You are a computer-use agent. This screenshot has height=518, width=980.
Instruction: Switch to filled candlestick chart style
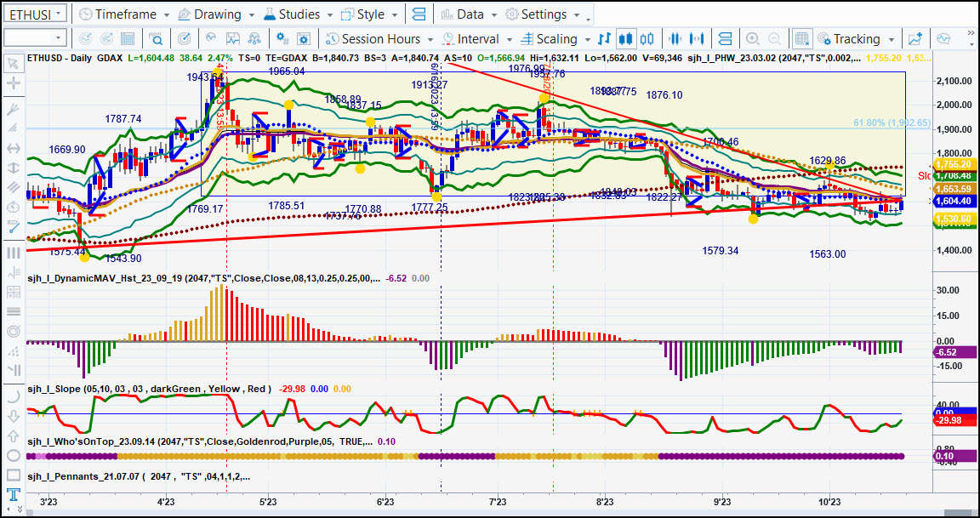point(625,39)
